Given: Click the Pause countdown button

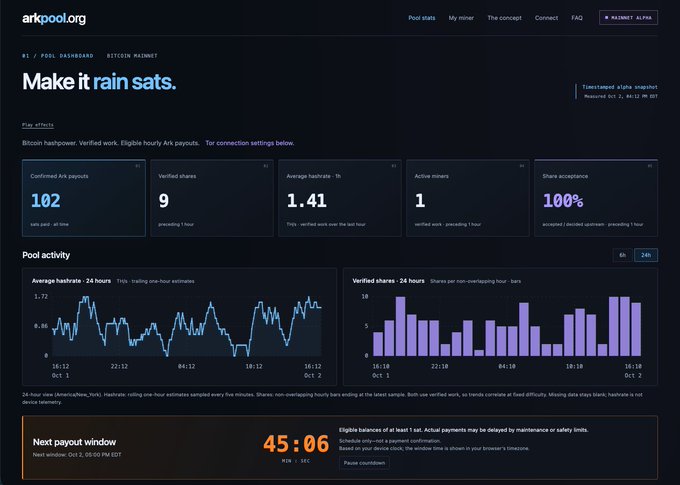Looking at the screenshot, I should (364, 463).
